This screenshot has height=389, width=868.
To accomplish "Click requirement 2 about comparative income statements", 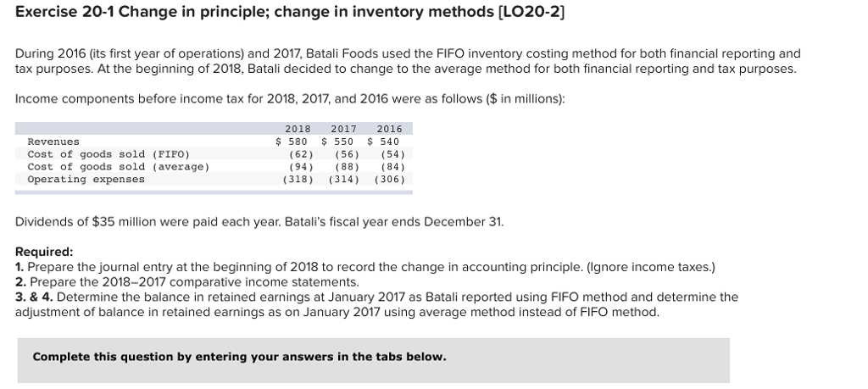I will pyautogui.click(x=187, y=282).
